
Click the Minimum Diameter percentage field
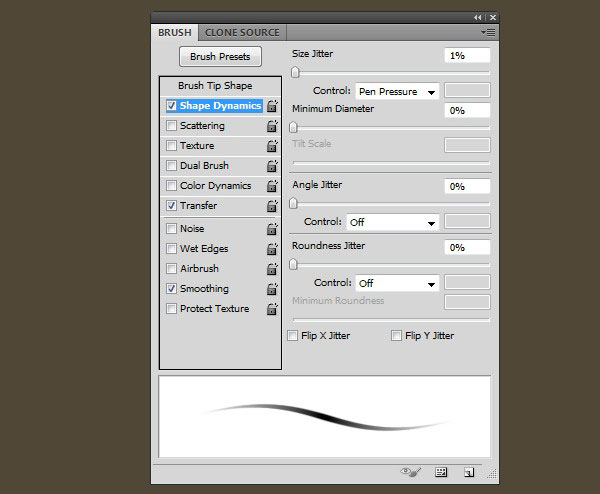pos(467,111)
